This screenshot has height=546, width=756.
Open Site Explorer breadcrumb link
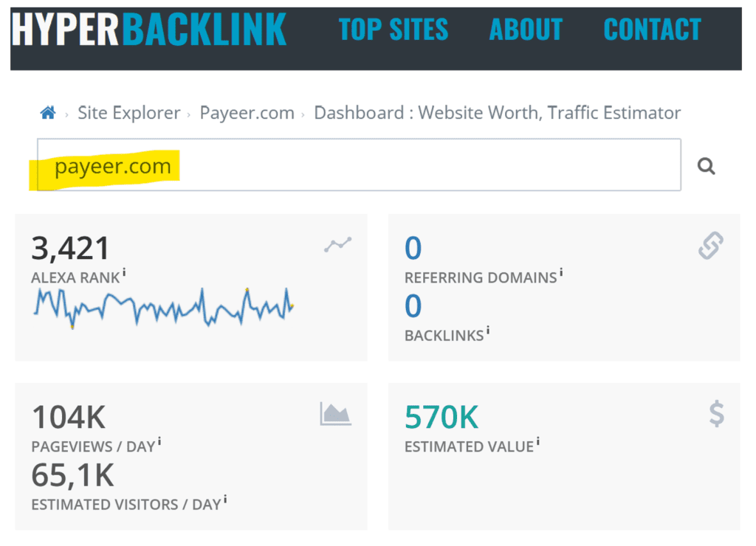tap(129, 113)
